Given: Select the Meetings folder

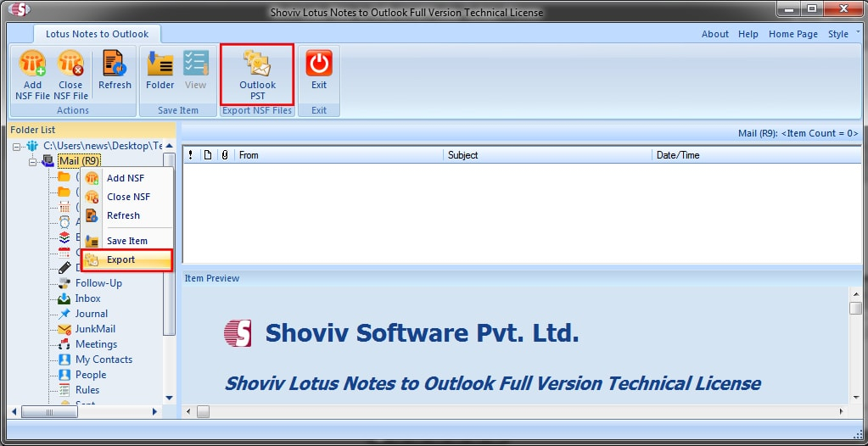Looking at the screenshot, I should [x=97, y=344].
